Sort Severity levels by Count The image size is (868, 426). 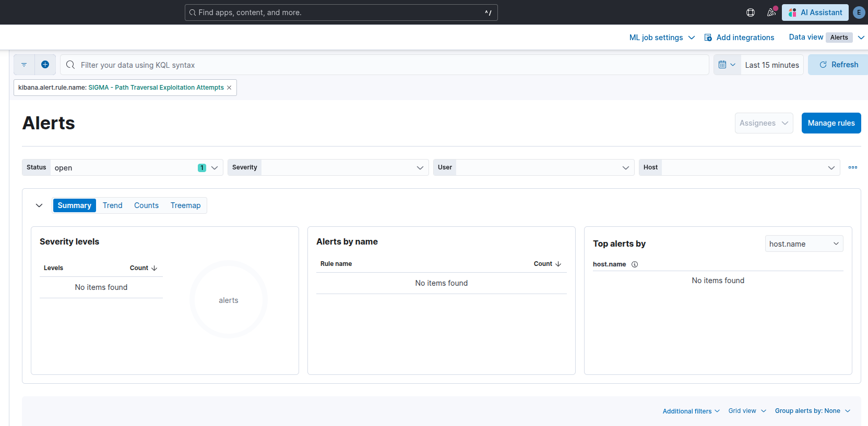[143, 268]
